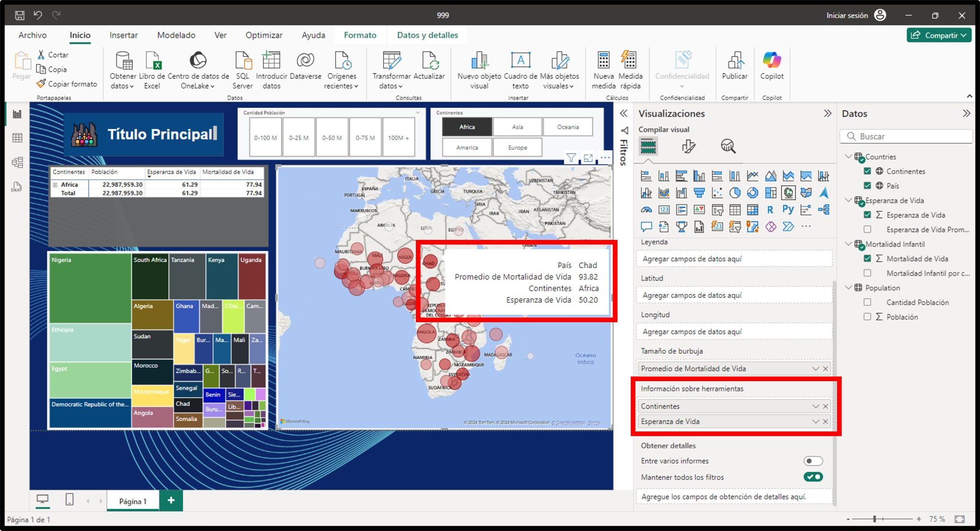
Task: Collapse the Visualizaciones pane
Action: click(x=827, y=113)
